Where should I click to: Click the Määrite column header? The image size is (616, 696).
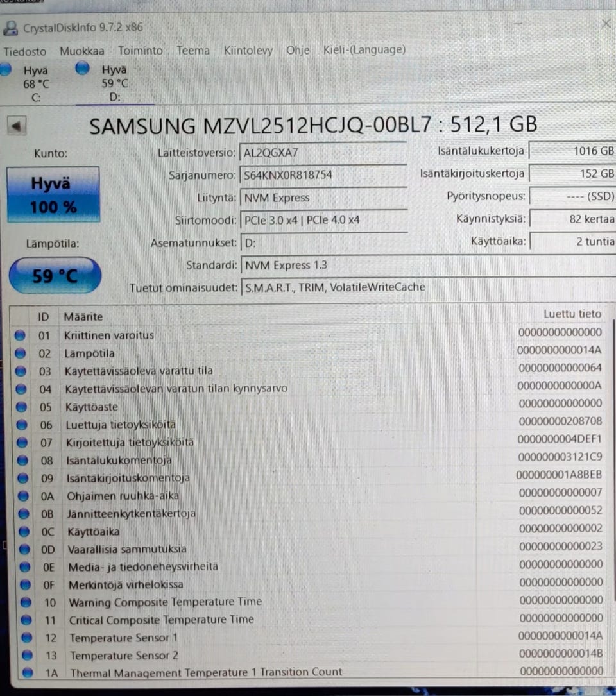[x=83, y=317]
